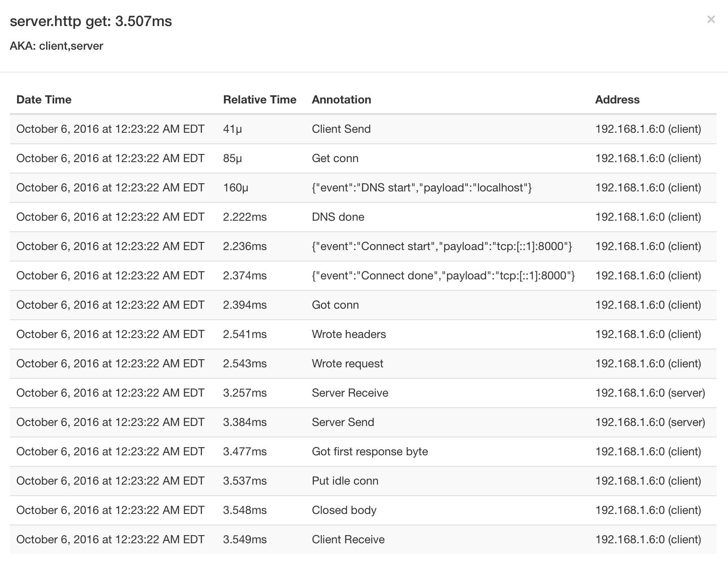
Task: Click the Got first response byte annotation
Action: [370, 451]
